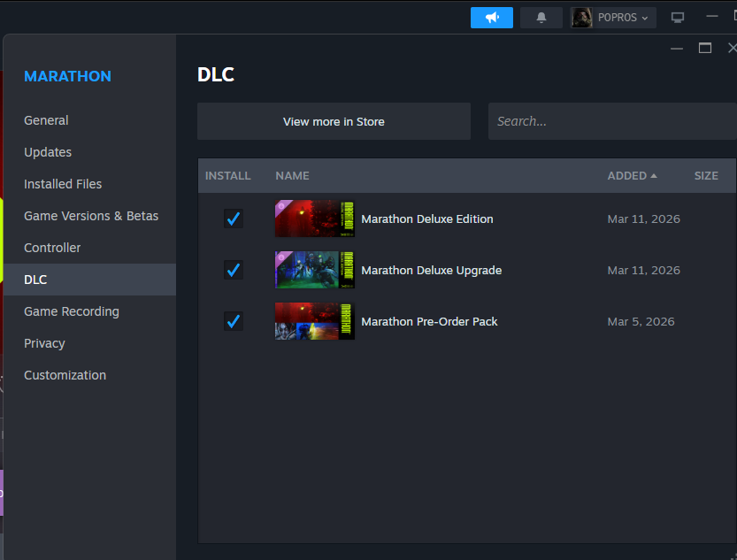Click the megaphone announcements icon
This screenshot has width=737, height=560.
coord(492,18)
